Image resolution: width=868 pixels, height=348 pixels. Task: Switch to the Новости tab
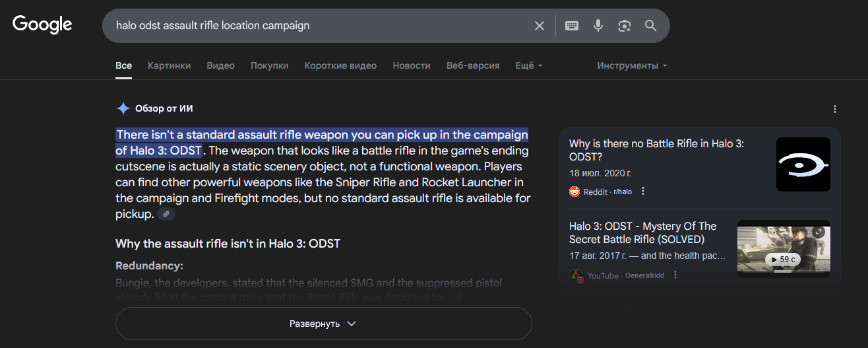click(x=411, y=66)
